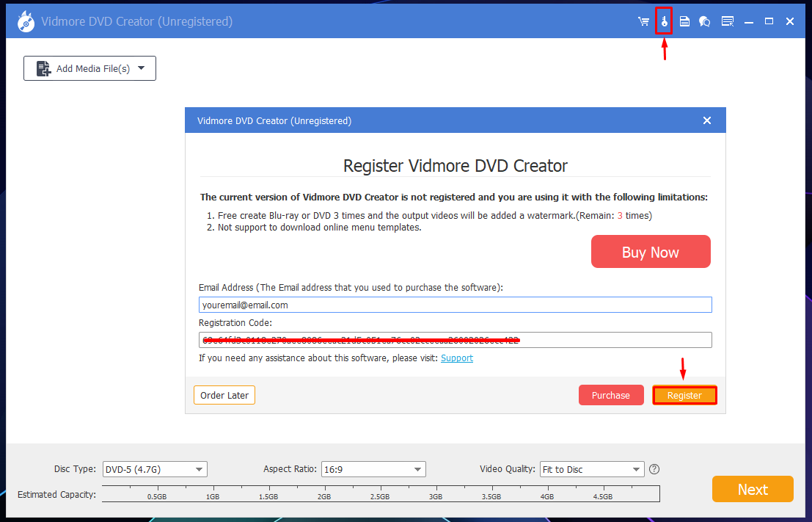Image resolution: width=812 pixels, height=522 pixels.
Task: Open the Aspect Ratio 16:9 dropdown
Action: coord(373,469)
